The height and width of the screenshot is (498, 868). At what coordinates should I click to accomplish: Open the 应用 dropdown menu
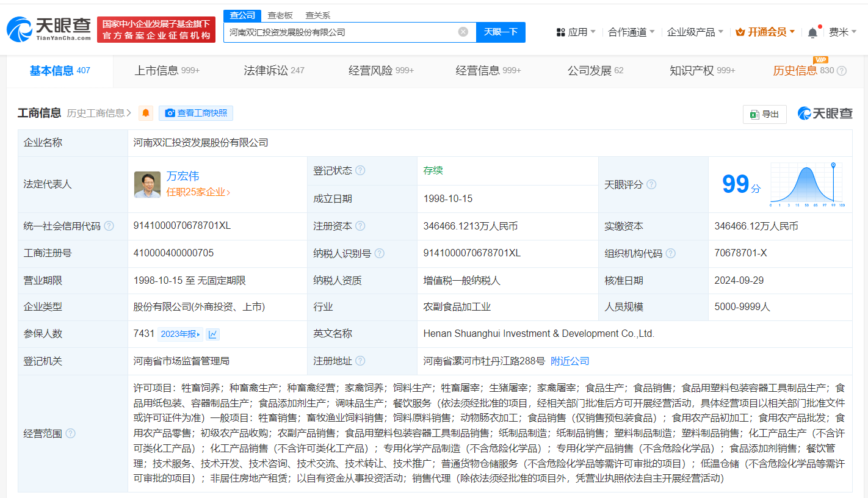pyautogui.click(x=576, y=32)
